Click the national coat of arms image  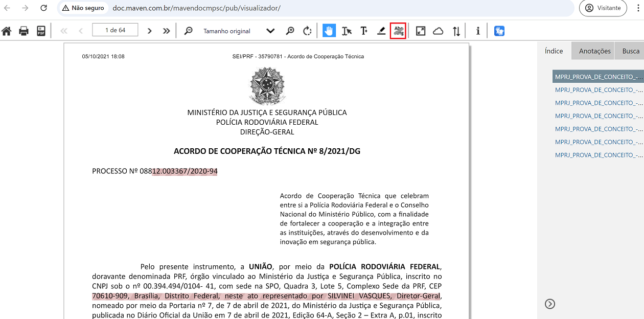click(267, 85)
